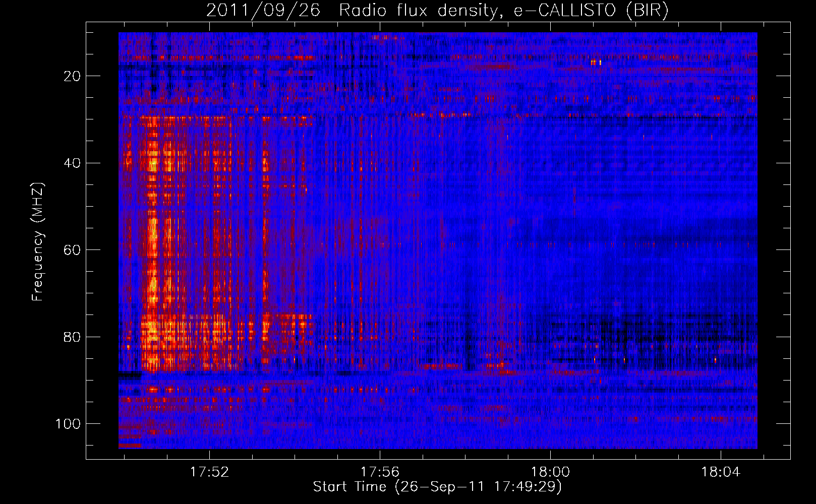Click the time tick label '18:04'
Viewport: 816px width, 504px height.
click(721, 472)
